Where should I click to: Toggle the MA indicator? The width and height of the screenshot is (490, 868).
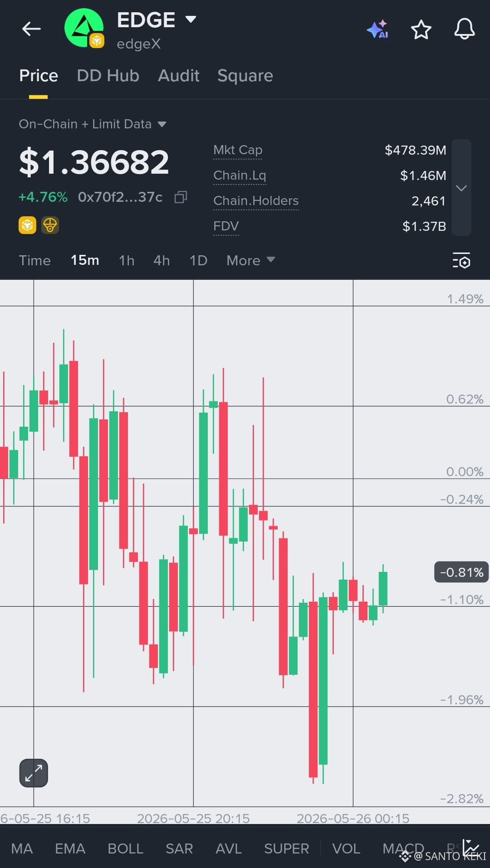coord(22,848)
